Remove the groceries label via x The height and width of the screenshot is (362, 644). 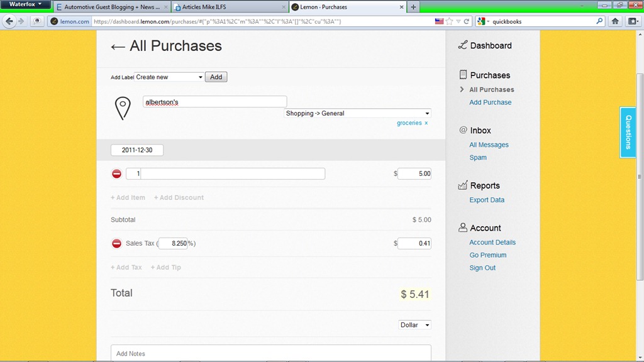click(x=426, y=123)
